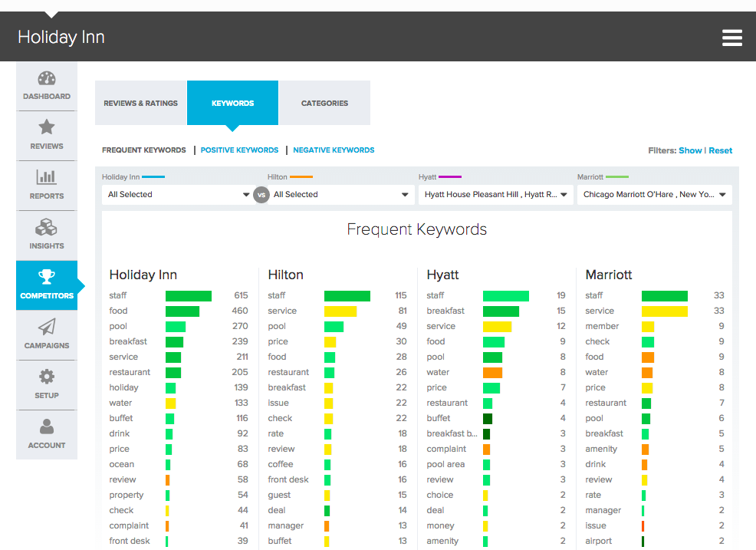Click 'guest' keyword in Hilton list
This screenshot has height=550, width=756.
click(279, 495)
